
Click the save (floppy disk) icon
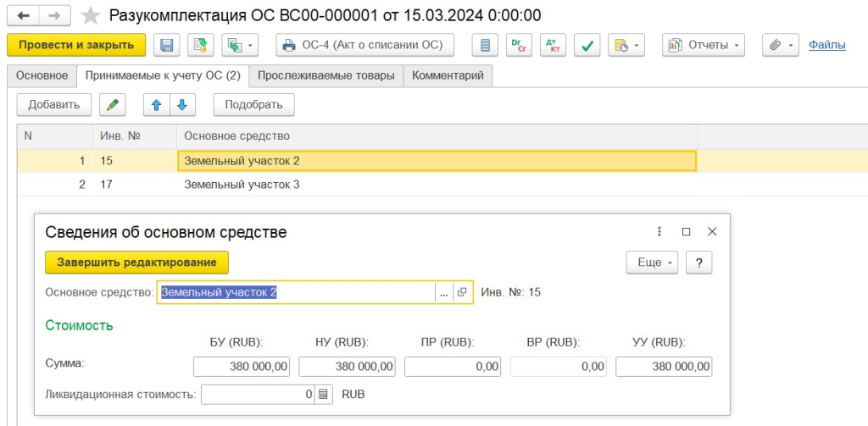click(166, 45)
